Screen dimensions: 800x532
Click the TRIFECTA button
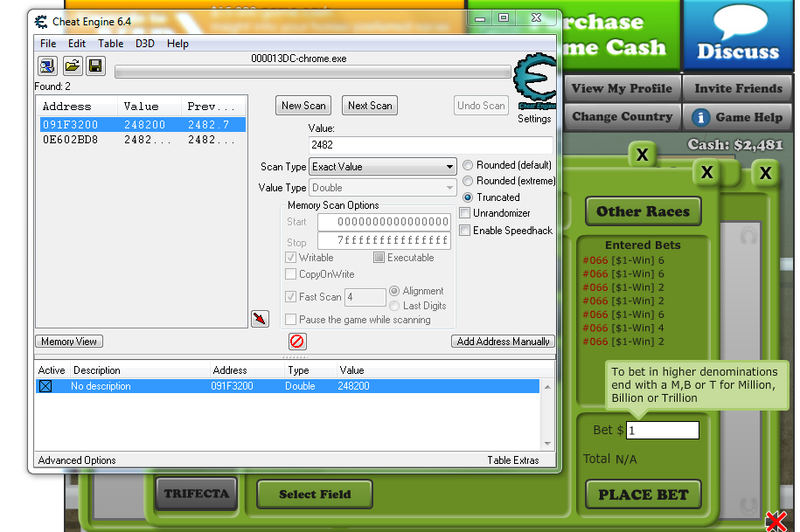coord(197,494)
